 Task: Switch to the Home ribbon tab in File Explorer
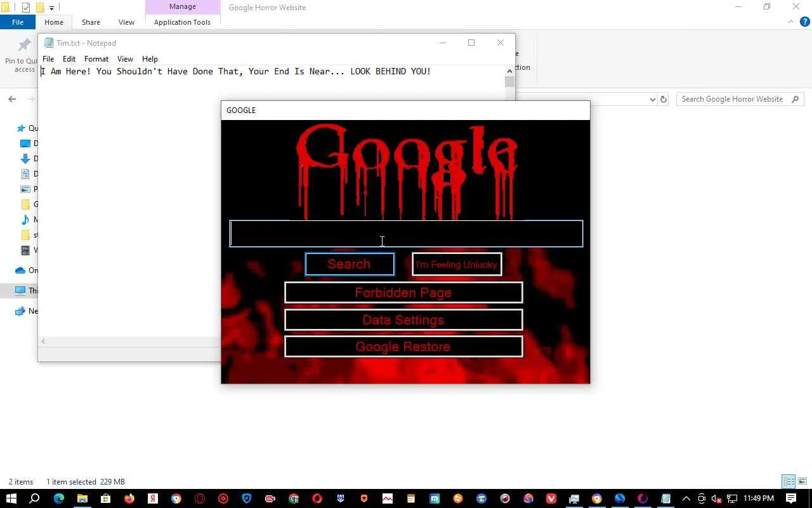[x=54, y=22]
